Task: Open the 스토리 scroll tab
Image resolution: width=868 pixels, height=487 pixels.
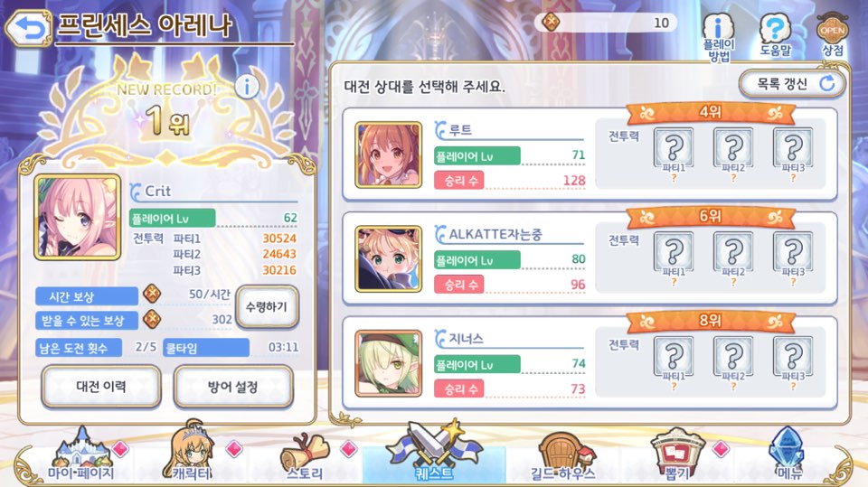Action: coord(305,458)
